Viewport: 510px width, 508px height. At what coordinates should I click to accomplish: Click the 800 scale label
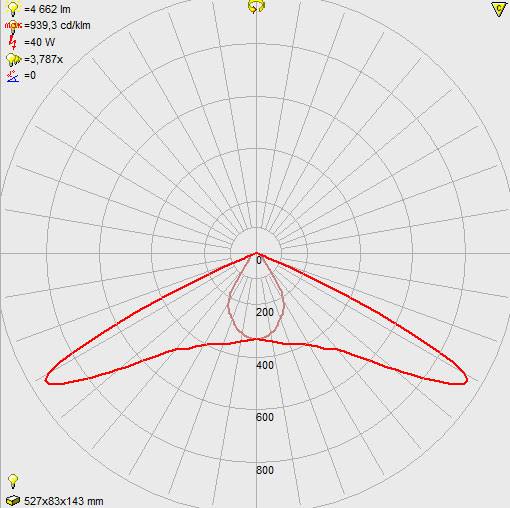[x=265, y=470]
